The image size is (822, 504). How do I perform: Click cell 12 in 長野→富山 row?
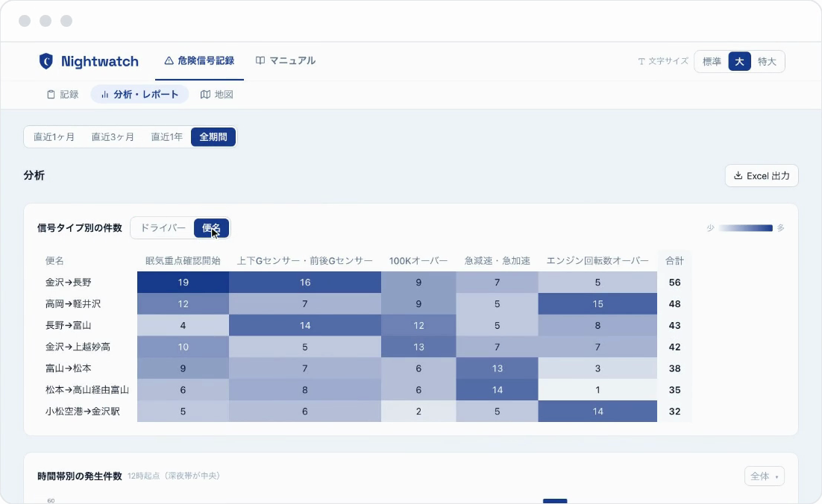click(418, 325)
